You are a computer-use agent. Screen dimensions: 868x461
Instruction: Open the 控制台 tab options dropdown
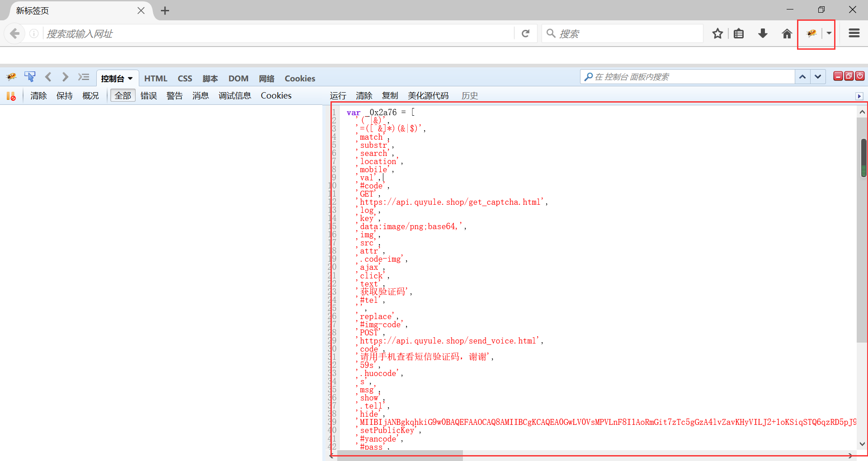130,79
